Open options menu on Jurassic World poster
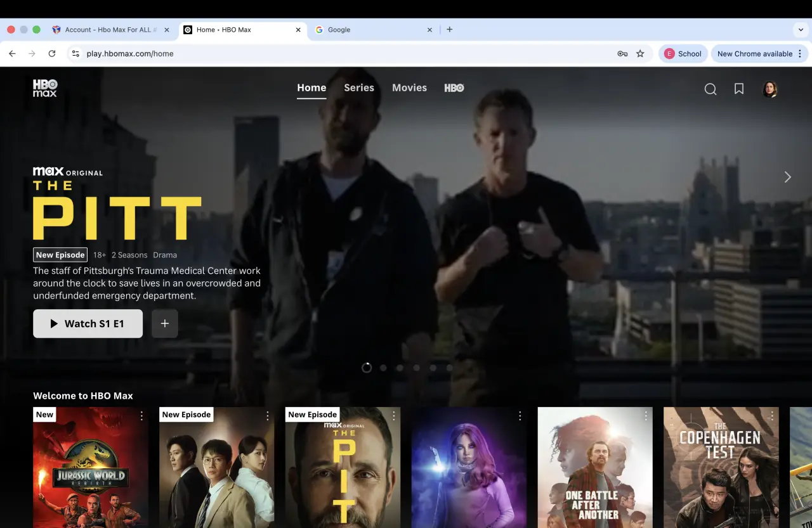This screenshot has height=528, width=812. [141, 416]
